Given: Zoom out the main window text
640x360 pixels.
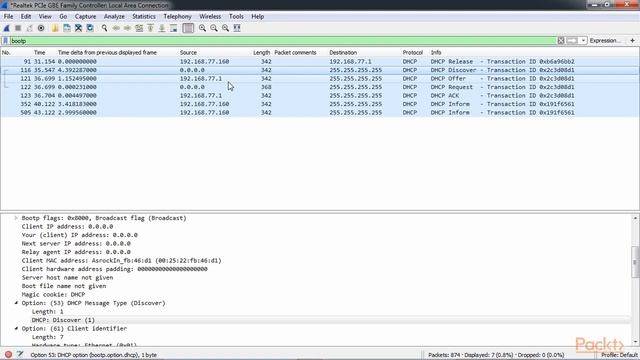Looking at the screenshot, I should click(x=214, y=28).
